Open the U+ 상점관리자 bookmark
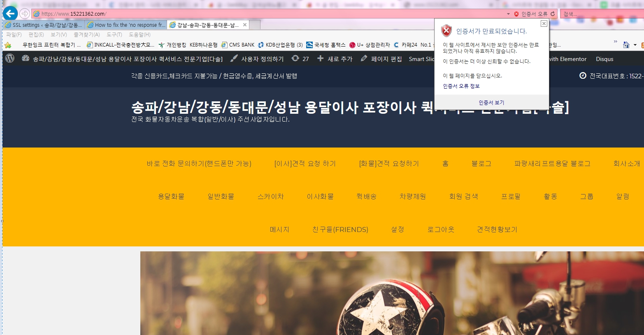The height and width of the screenshot is (335, 644). pyautogui.click(x=370, y=45)
